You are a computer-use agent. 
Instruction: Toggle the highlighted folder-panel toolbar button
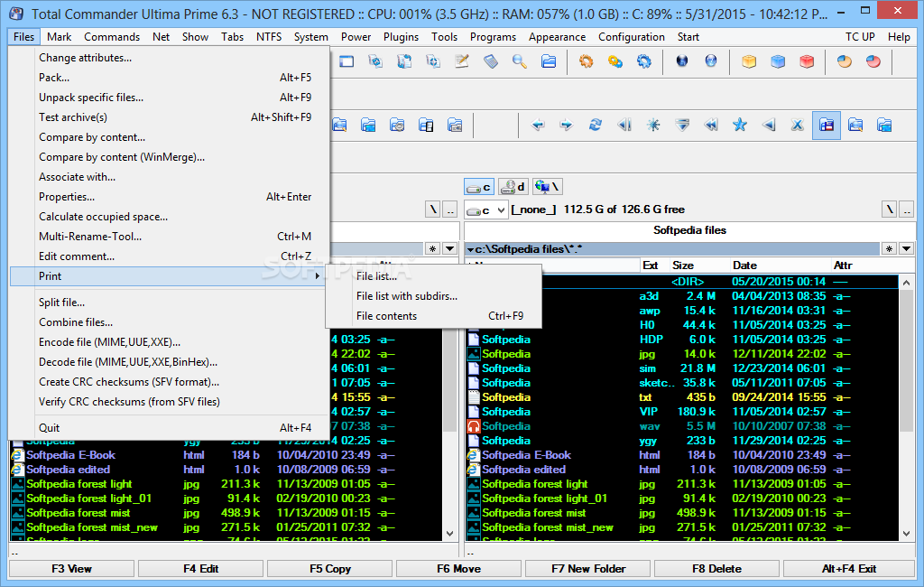click(x=827, y=125)
